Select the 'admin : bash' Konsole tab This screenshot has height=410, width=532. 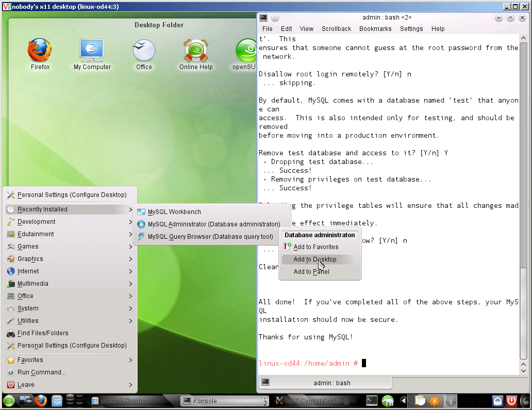click(x=325, y=383)
